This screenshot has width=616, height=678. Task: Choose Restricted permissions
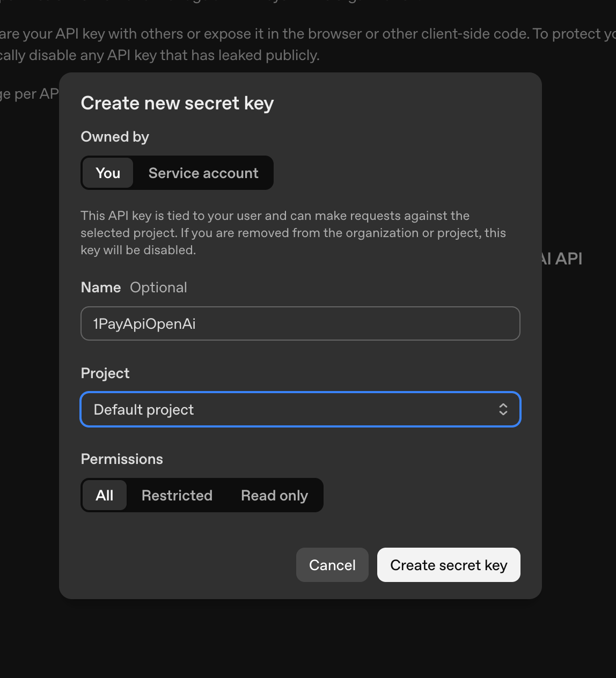tap(177, 495)
